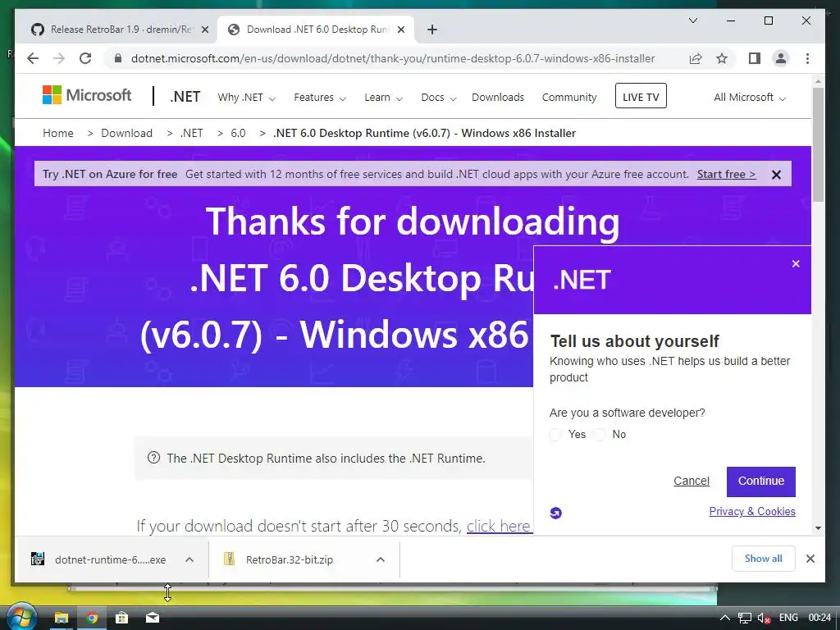Screen dimensions: 840x630
Task: Click the page vertical scrollbar thumb
Action: (x=818, y=144)
